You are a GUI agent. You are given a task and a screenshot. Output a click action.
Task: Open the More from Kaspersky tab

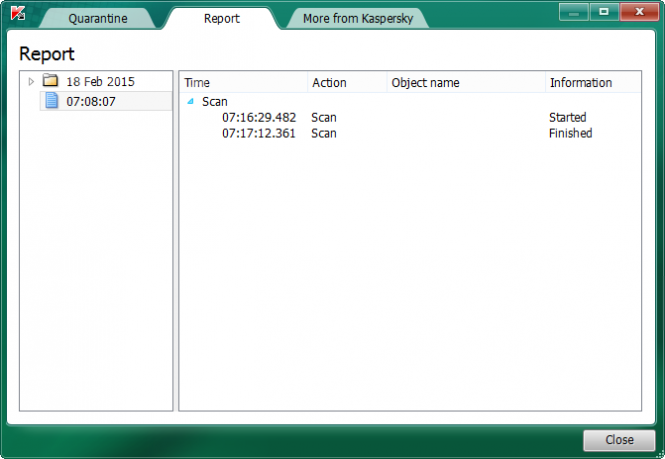358,18
